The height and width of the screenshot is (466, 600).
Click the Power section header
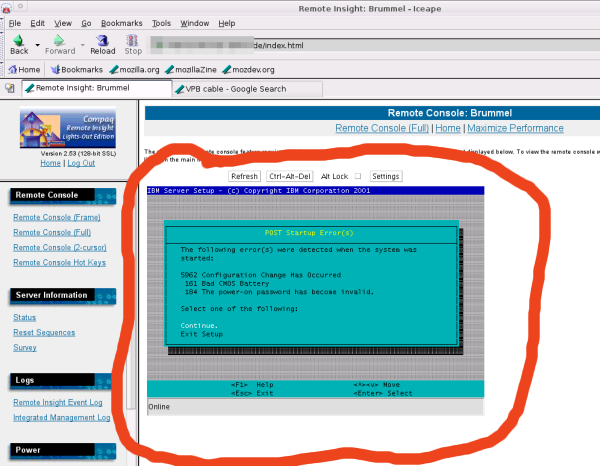pos(63,451)
